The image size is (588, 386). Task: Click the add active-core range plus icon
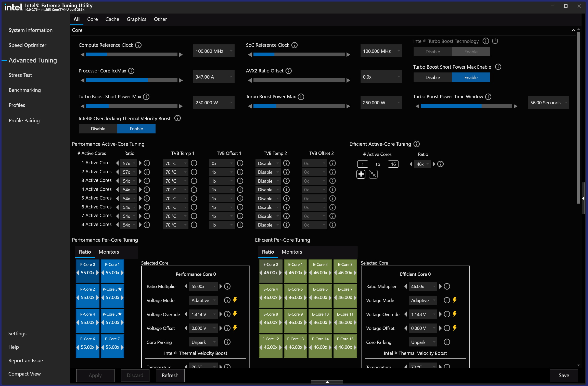[x=361, y=174]
